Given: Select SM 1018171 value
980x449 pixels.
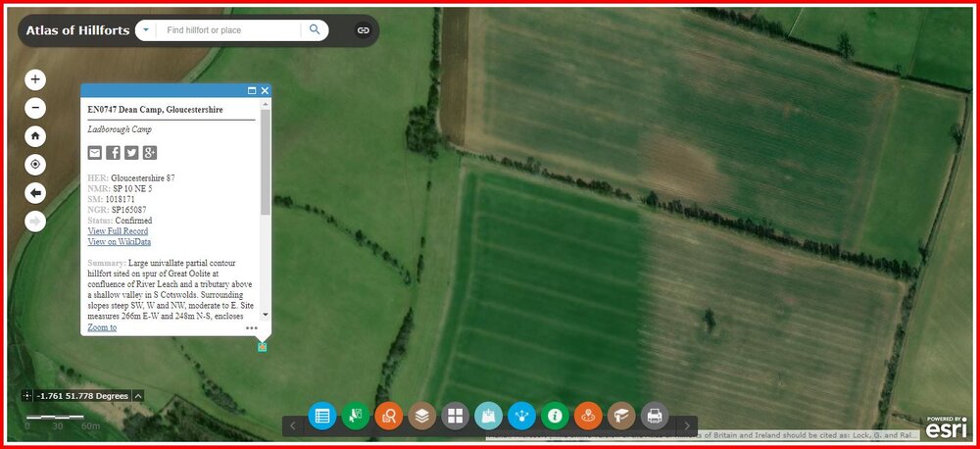Looking at the screenshot, I should click(118, 199).
